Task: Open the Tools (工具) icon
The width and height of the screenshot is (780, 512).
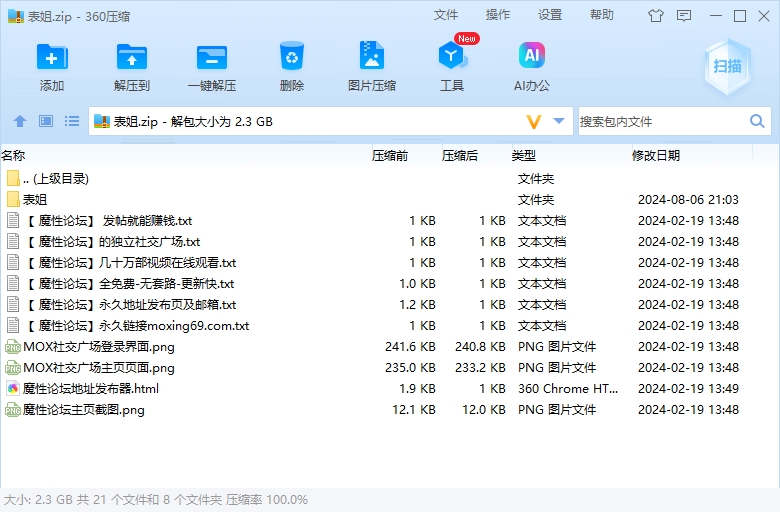Action: (452, 57)
